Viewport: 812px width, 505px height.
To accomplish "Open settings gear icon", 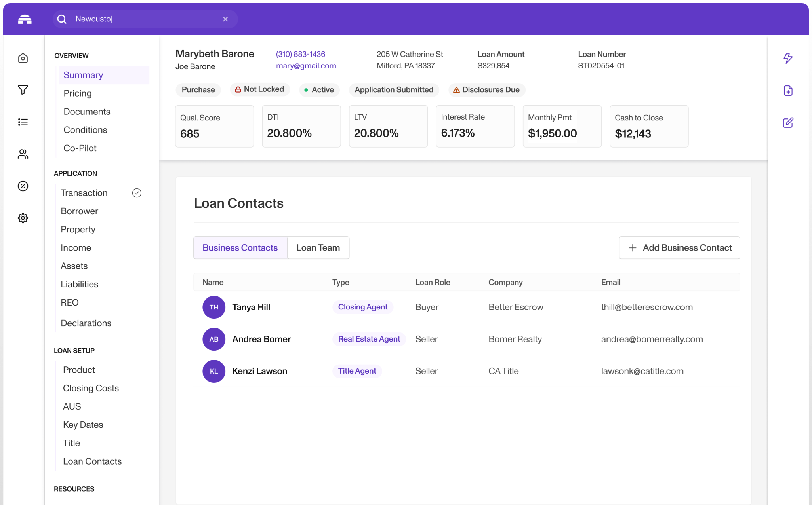I will (x=23, y=218).
